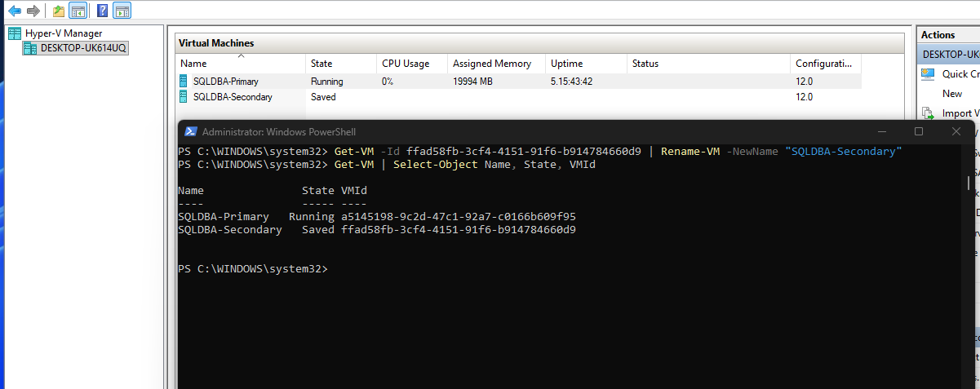Close the PowerShell window
Image resolution: width=980 pixels, height=389 pixels.
[x=956, y=131]
